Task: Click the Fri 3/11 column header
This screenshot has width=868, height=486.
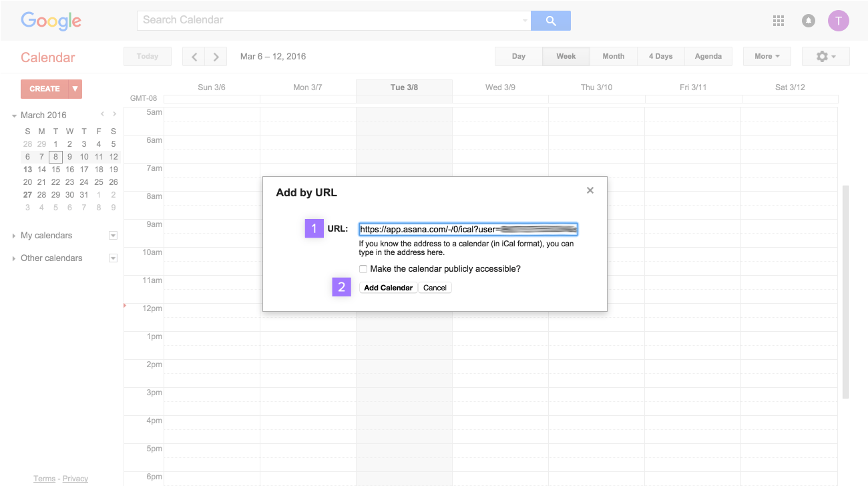Action: pos(693,87)
